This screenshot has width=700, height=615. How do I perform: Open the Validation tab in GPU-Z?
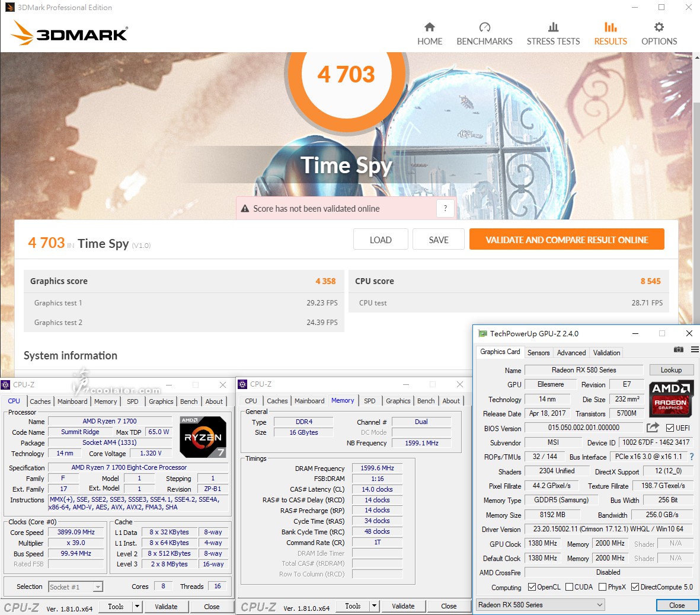pos(606,352)
